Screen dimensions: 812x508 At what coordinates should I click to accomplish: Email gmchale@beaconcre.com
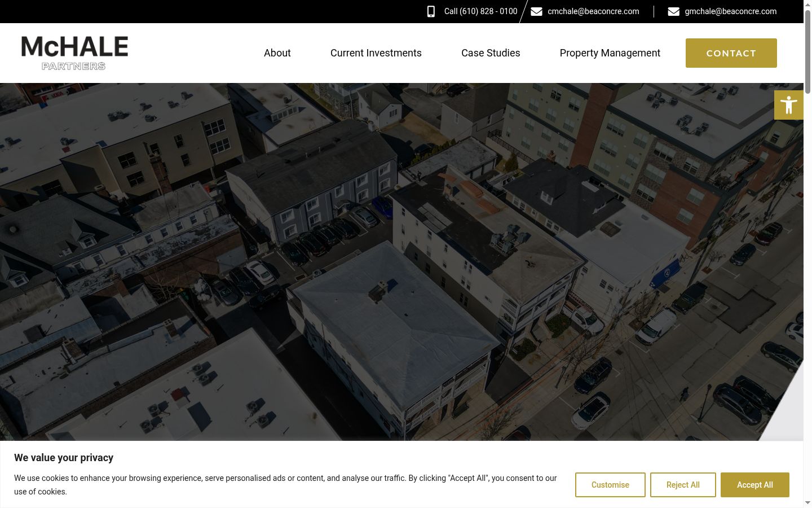730,11
